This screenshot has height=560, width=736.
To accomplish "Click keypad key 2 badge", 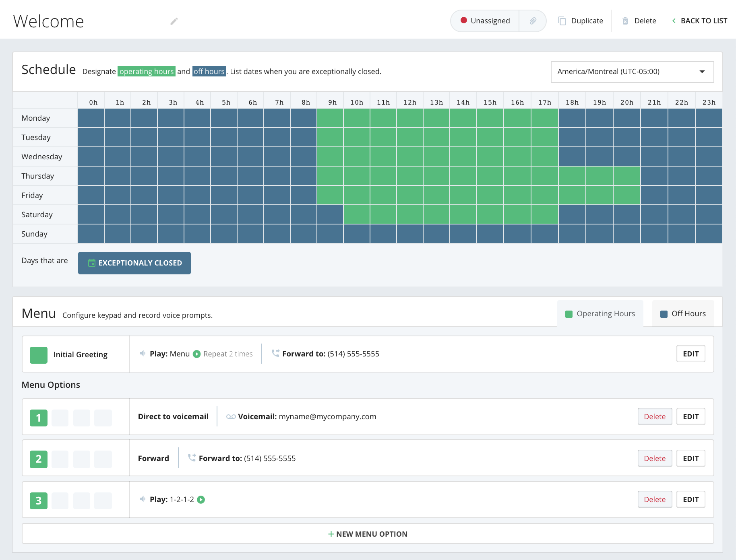I will point(39,459).
